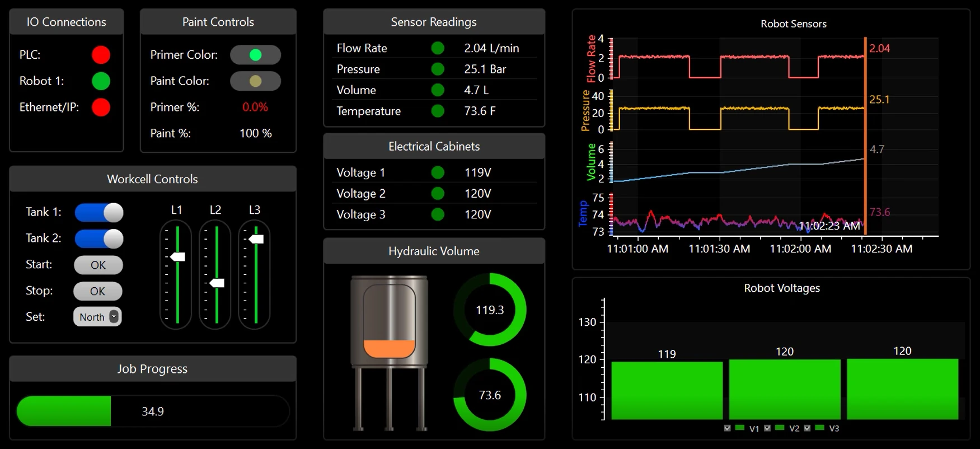The image size is (980, 449).
Task: Click the Voltage 1 green status dot
Action: click(438, 172)
